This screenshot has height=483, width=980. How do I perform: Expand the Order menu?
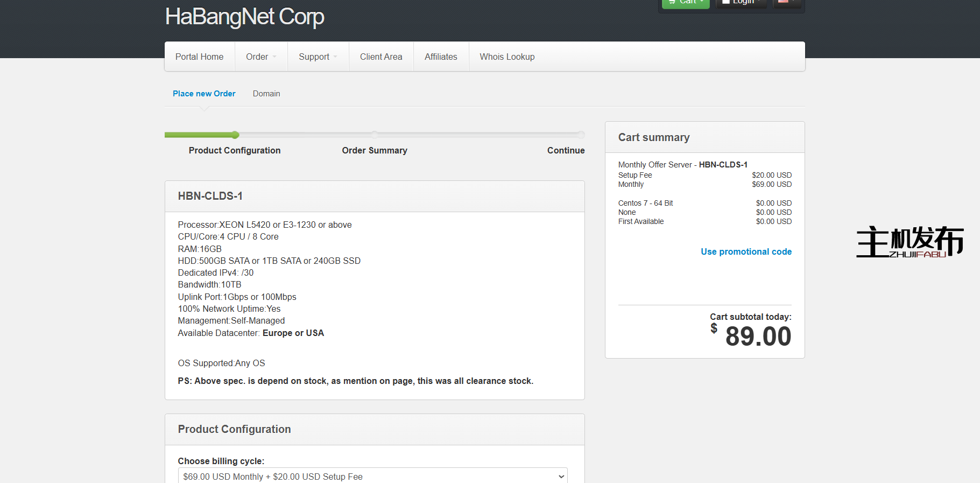[260, 57]
